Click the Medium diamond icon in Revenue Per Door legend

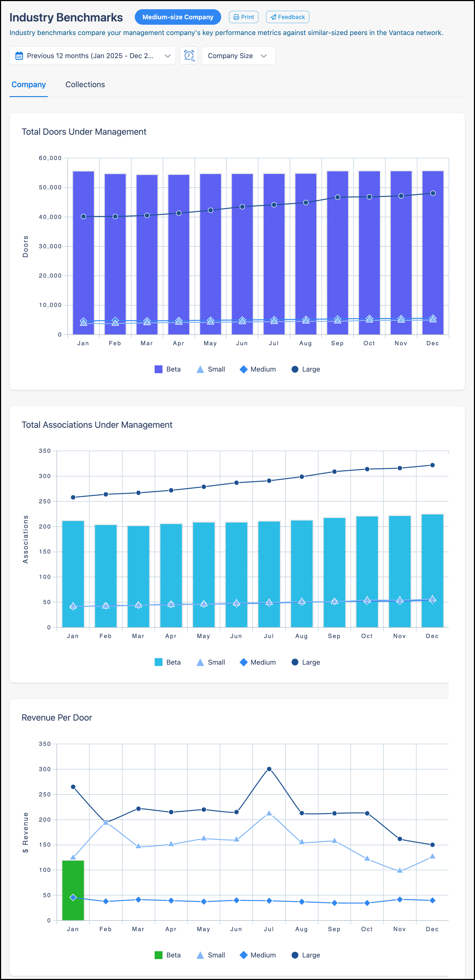[x=244, y=955]
